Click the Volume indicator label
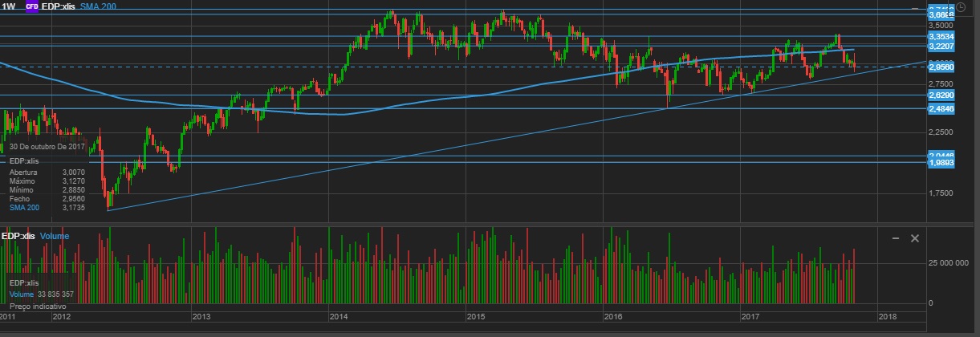Screen dimensions: 980x337 click(55, 237)
